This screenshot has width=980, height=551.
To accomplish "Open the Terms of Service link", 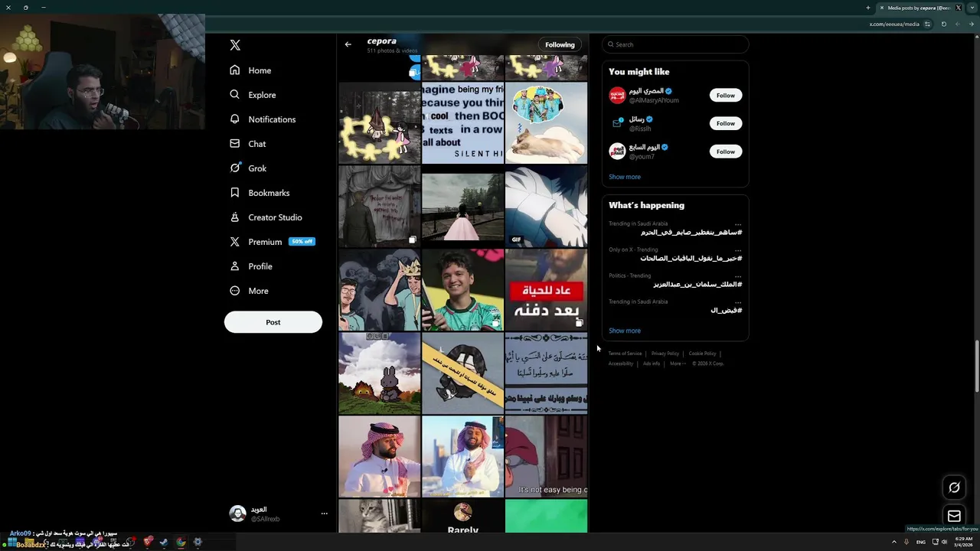I will point(625,354).
